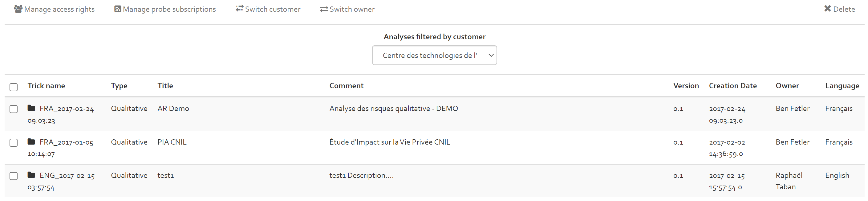868x201 pixels.
Task: Click folder icon of FRA_2017-02-24 analysis
Action: click(x=31, y=108)
